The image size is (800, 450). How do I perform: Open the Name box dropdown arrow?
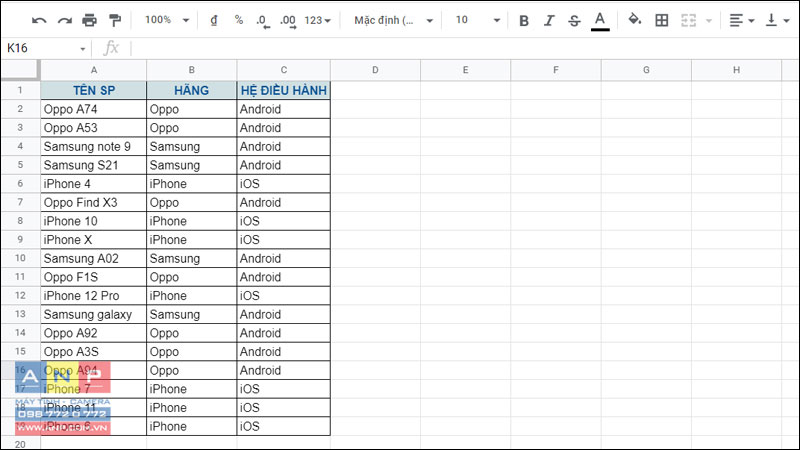coord(83,49)
